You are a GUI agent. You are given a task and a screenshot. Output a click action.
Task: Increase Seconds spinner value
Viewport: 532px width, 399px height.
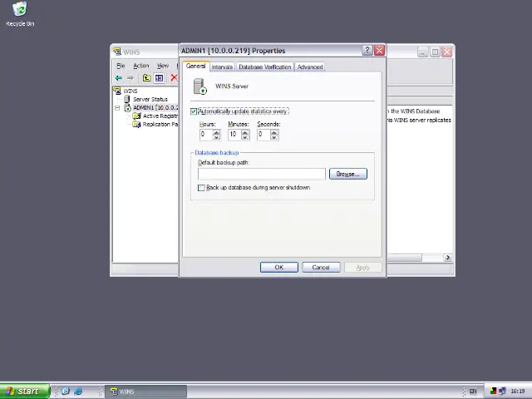click(274, 132)
